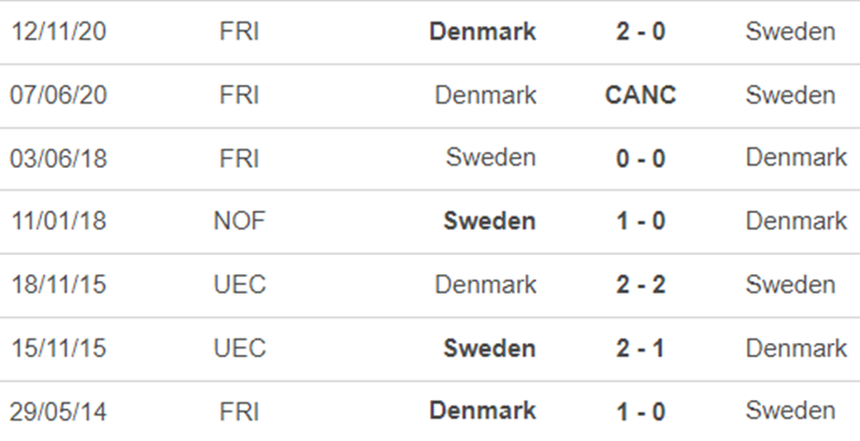The image size is (860, 441).
Task: Click the 2 - 0 score on 12/11/20
Action: tap(640, 32)
